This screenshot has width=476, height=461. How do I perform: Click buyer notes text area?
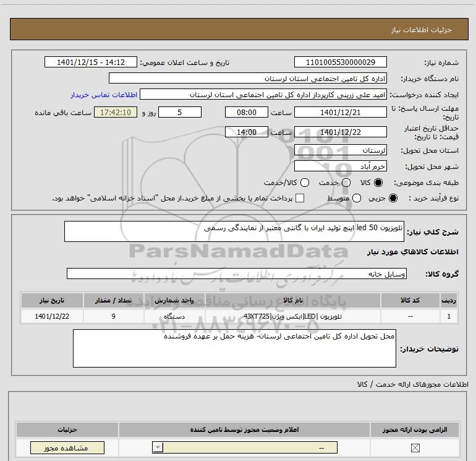[234, 348]
